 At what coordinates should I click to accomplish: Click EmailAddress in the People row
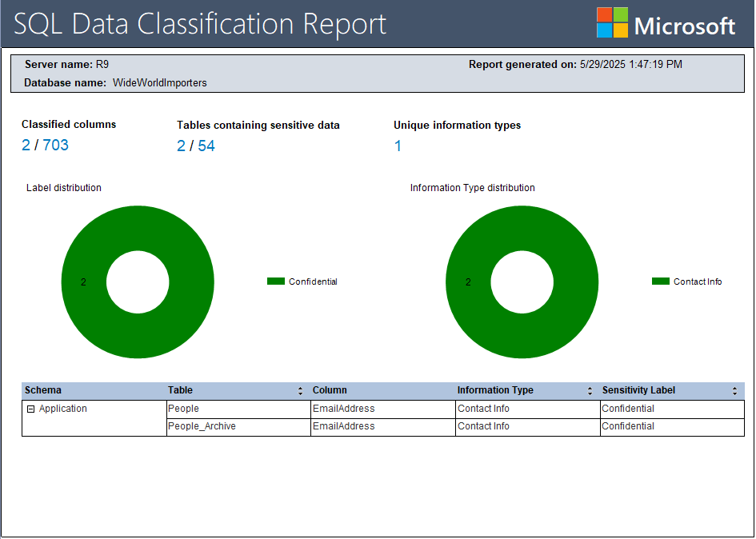coord(343,409)
